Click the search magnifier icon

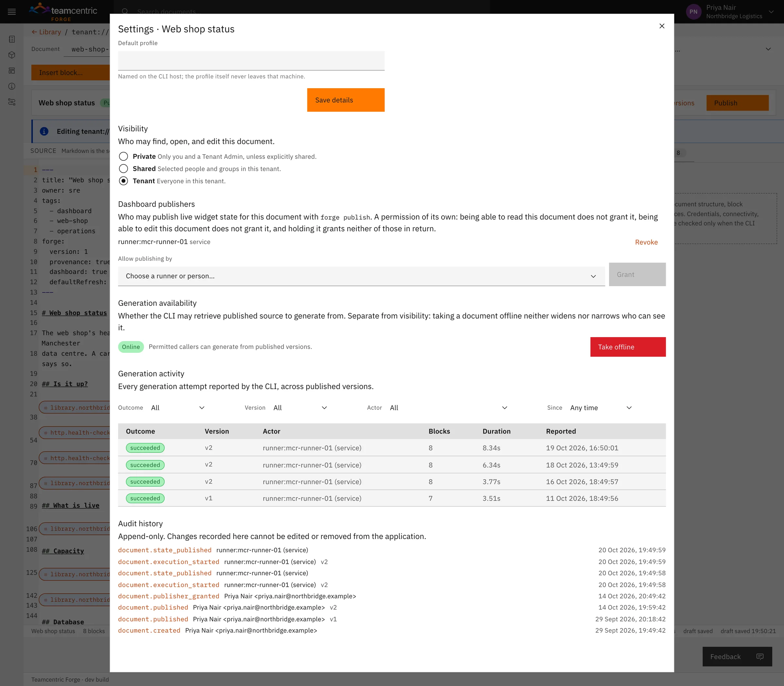coord(125,11)
